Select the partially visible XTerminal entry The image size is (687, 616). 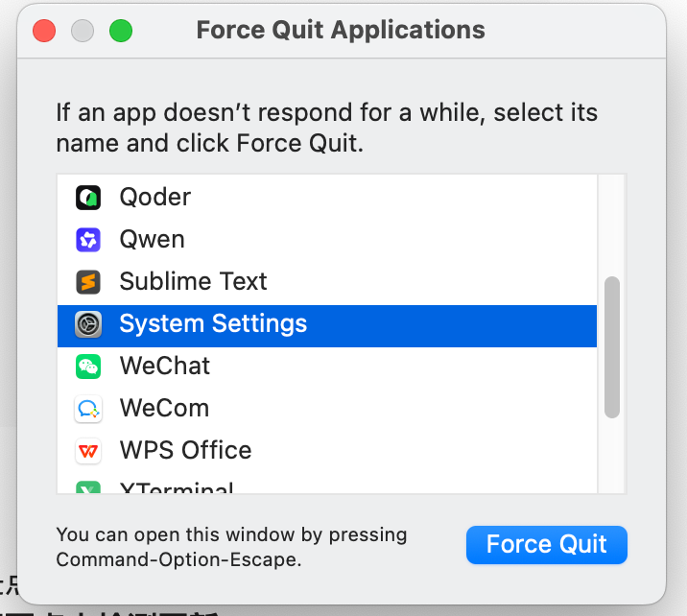click(x=177, y=488)
